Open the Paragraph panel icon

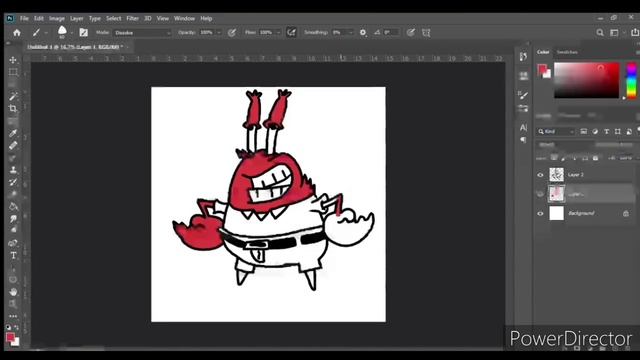(523, 140)
